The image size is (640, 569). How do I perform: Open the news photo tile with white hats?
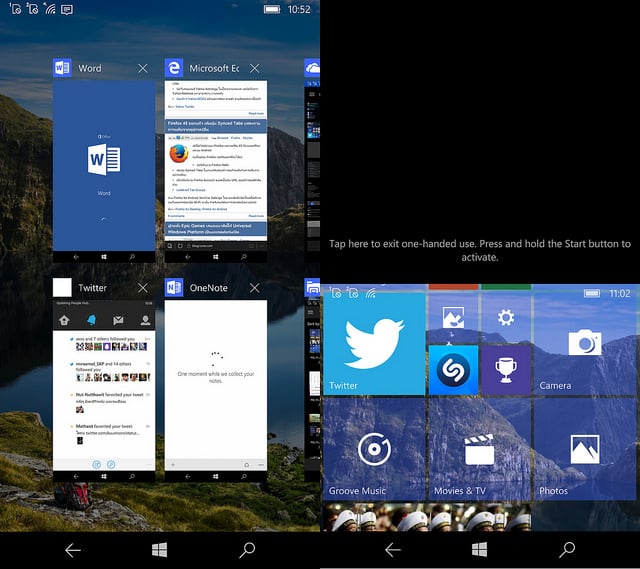click(x=427, y=517)
